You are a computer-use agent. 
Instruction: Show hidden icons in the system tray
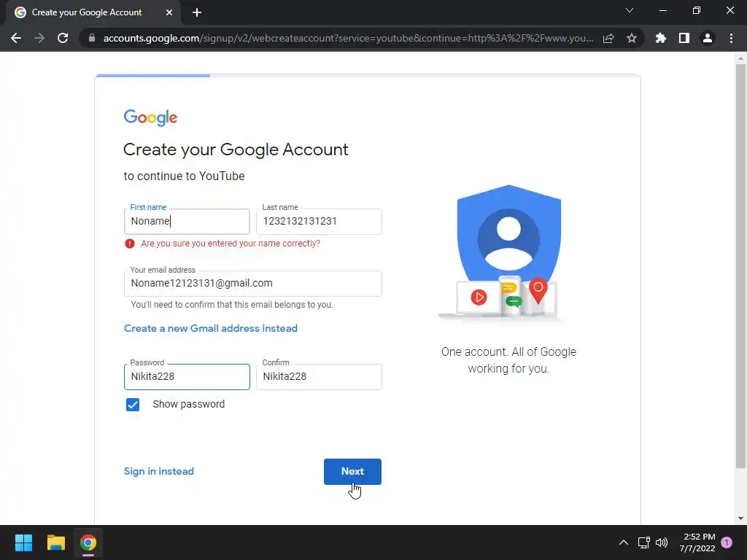[623, 542]
